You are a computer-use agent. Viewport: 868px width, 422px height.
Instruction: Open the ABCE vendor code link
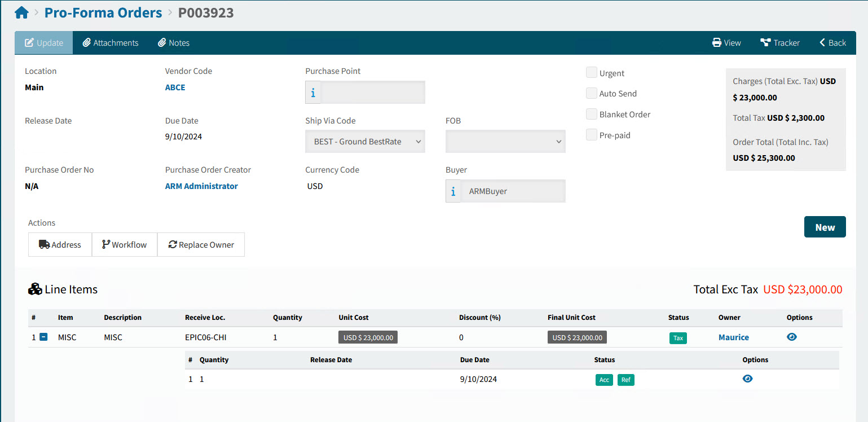click(175, 87)
